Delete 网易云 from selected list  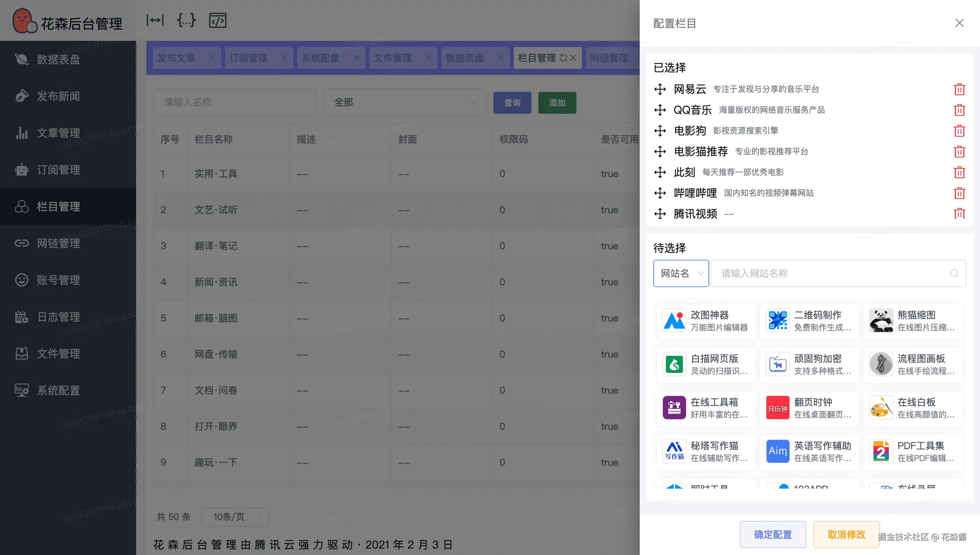pyautogui.click(x=959, y=89)
